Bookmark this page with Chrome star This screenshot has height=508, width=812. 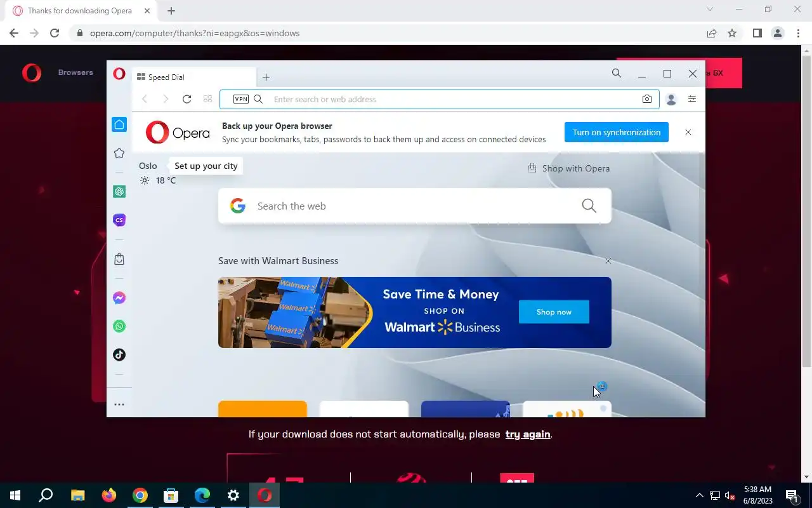click(x=732, y=33)
